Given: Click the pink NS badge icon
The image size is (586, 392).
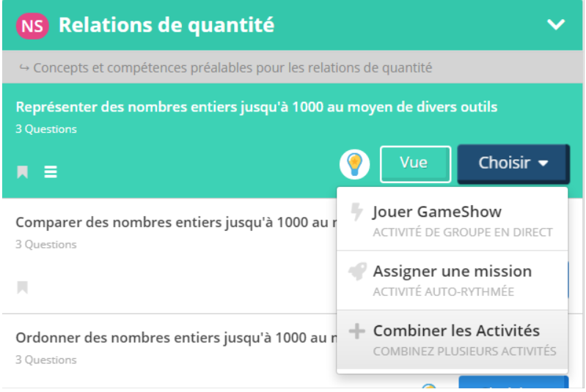Looking at the screenshot, I should 32,26.
